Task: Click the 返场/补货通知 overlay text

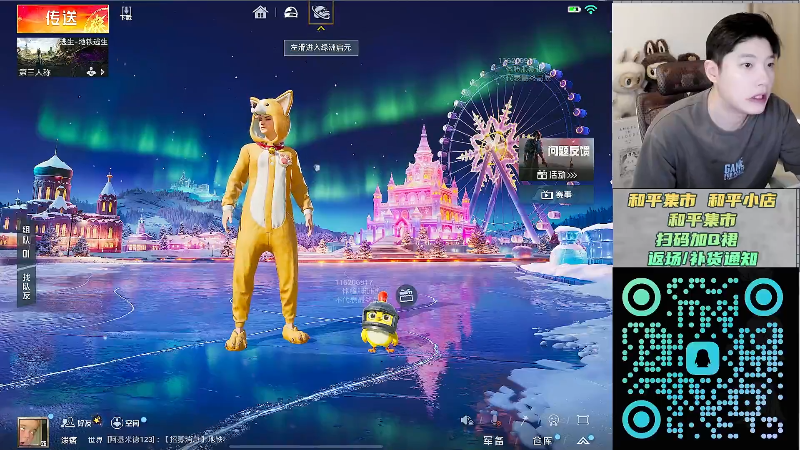Action: coord(702,259)
